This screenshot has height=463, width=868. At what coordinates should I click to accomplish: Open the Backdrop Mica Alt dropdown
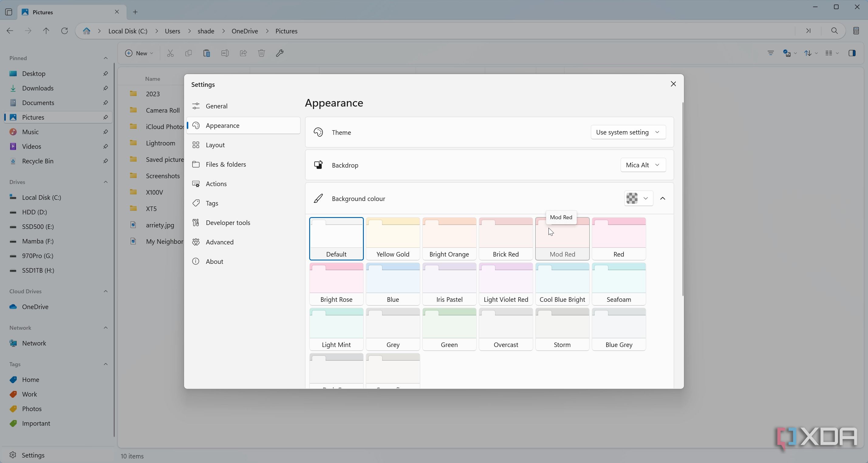(643, 165)
